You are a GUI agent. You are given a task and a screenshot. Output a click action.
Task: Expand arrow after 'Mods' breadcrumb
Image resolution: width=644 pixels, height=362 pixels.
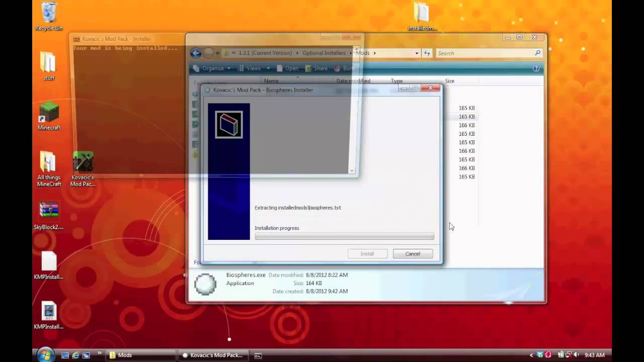tap(374, 53)
